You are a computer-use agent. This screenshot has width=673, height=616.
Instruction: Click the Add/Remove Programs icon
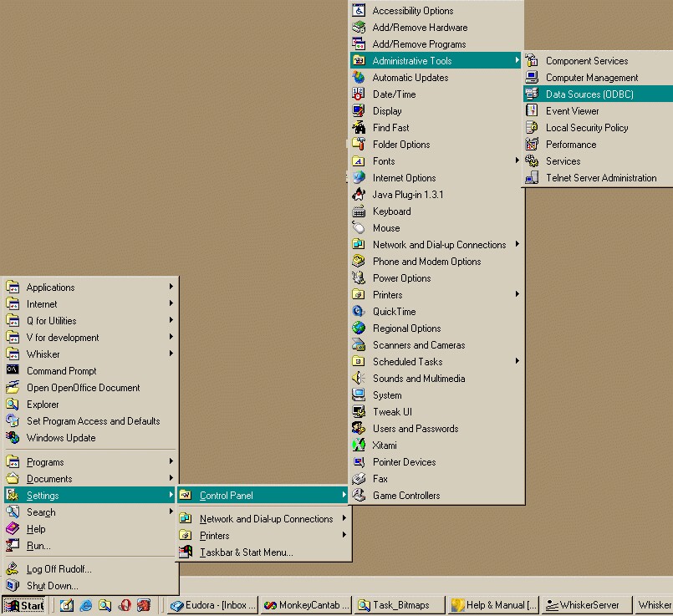pos(359,43)
